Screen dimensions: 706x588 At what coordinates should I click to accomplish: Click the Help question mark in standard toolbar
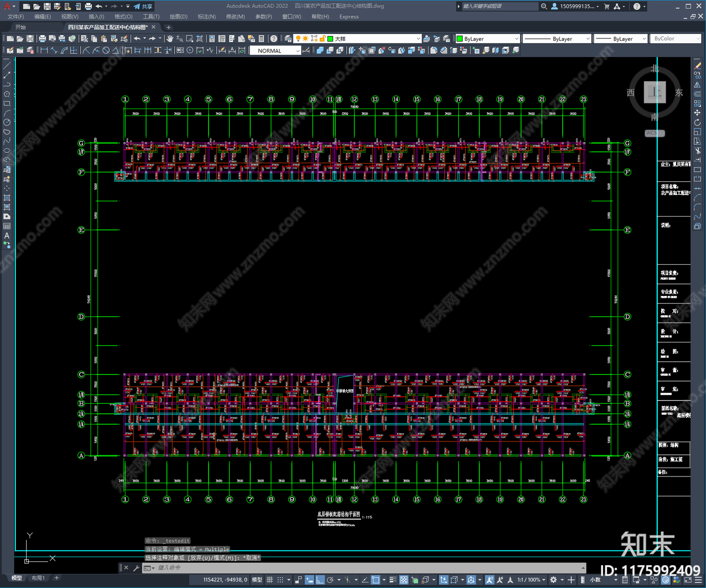coord(274,39)
